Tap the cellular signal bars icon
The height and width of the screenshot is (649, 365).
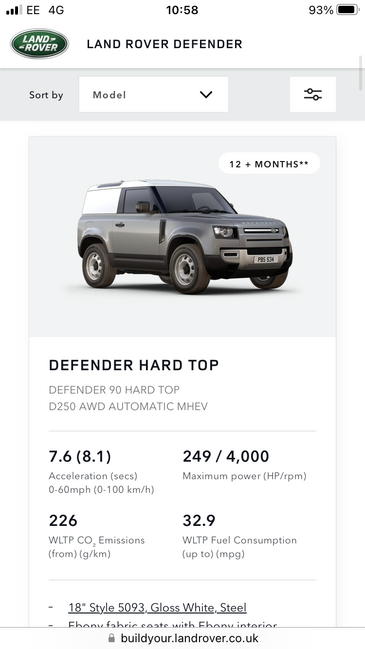14,10
